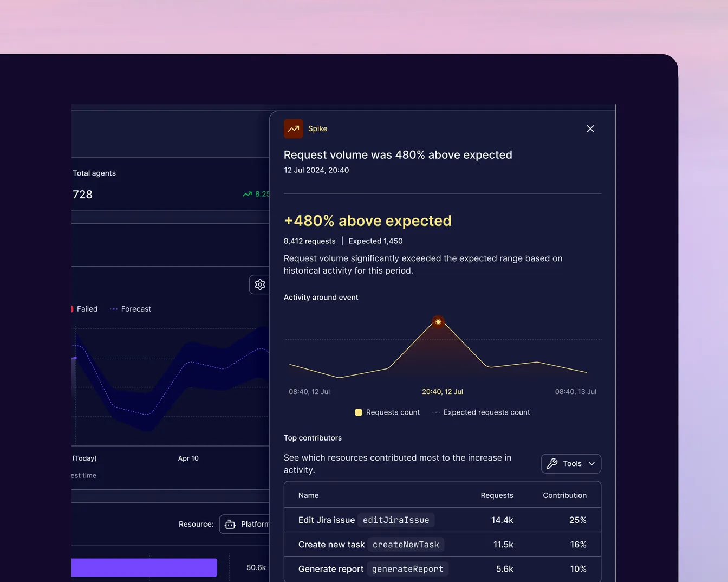Sort table by Contribution column
728x582 pixels.
[564, 495]
